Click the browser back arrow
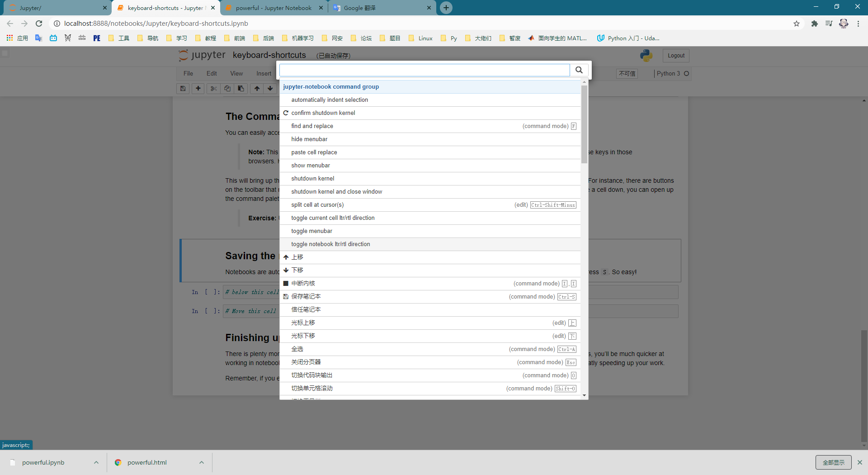 point(10,24)
